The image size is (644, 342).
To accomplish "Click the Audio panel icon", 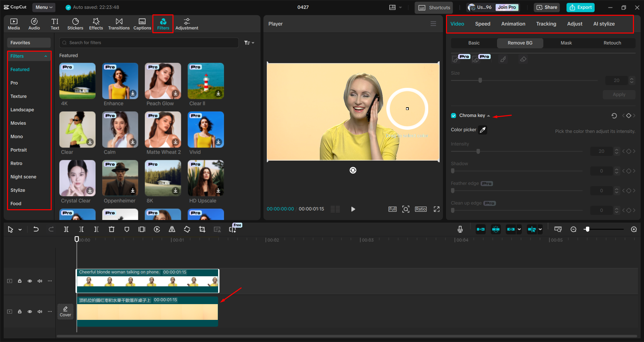I will (34, 23).
